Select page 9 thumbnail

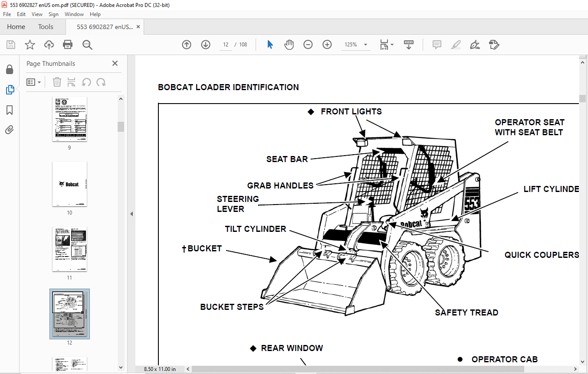tap(69, 119)
